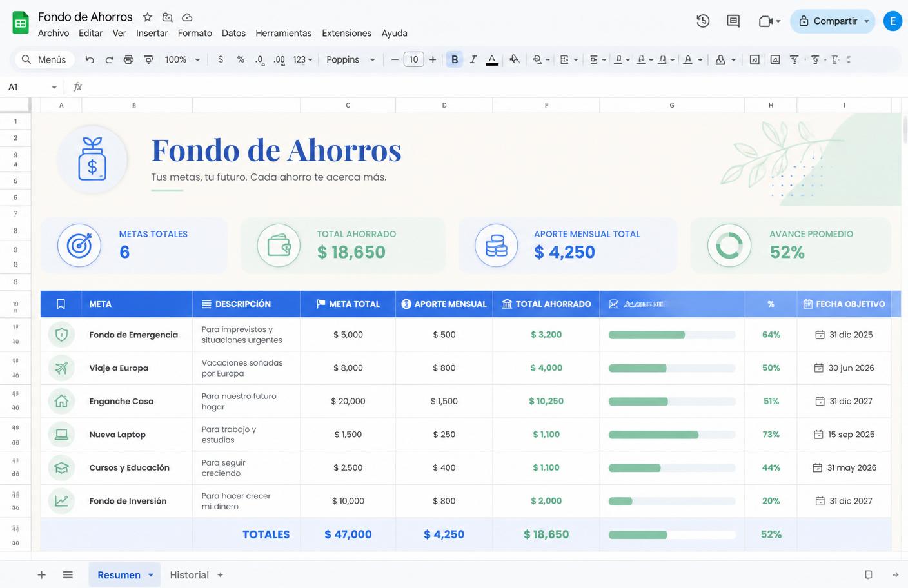Click the Fondo de Inversión progress bar
This screenshot has width=908, height=588.
tap(672, 501)
